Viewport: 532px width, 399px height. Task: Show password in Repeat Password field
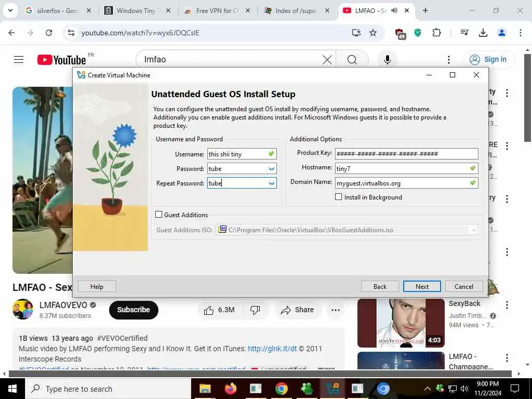click(x=272, y=183)
